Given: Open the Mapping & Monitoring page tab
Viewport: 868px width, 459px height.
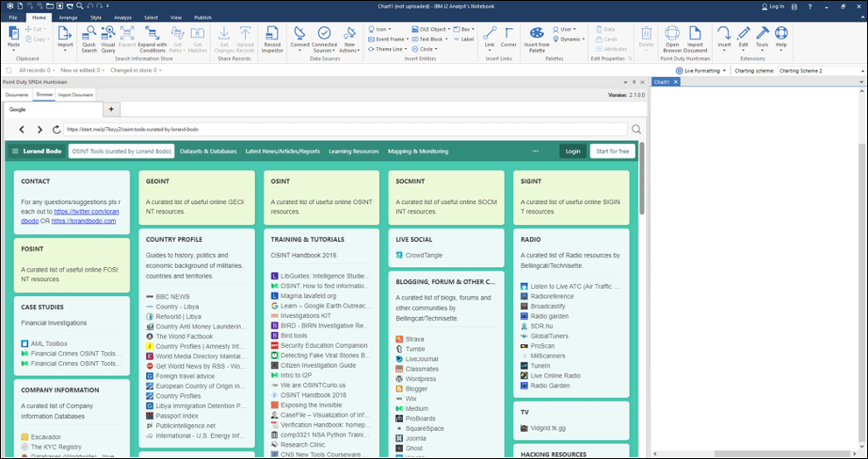Looking at the screenshot, I should point(418,152).
